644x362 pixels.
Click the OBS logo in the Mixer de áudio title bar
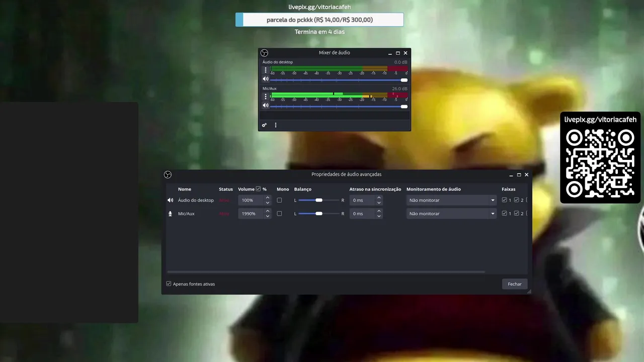[264, 53]
